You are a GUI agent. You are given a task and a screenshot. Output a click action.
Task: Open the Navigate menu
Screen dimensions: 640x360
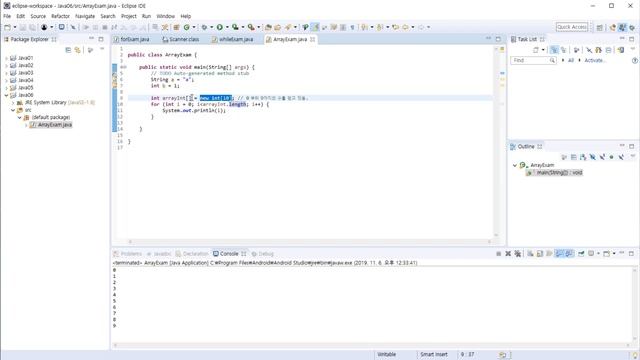tap(85, 16)
